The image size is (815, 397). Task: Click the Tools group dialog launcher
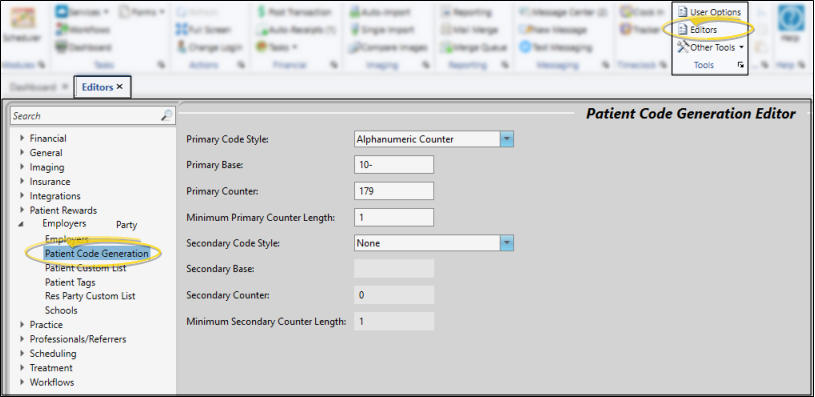tap(741, 65)
